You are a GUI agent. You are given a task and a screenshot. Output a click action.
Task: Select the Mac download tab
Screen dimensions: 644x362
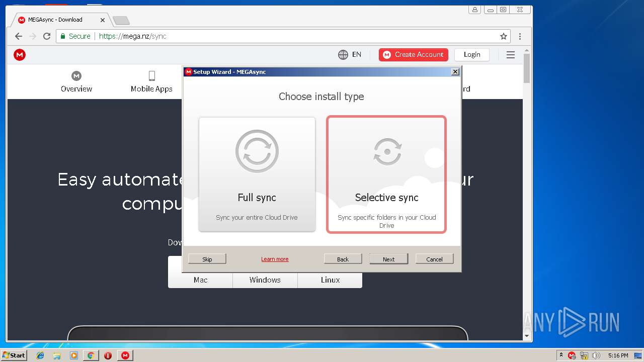(x=200, y=280)
